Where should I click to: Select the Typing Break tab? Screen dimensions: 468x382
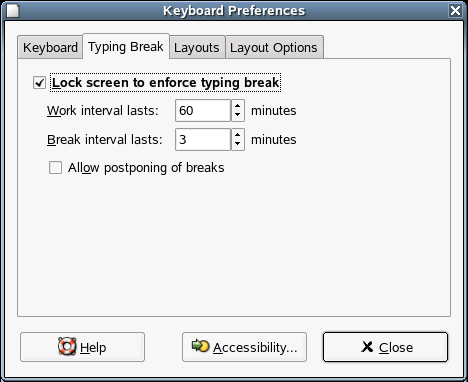(126, 46)
